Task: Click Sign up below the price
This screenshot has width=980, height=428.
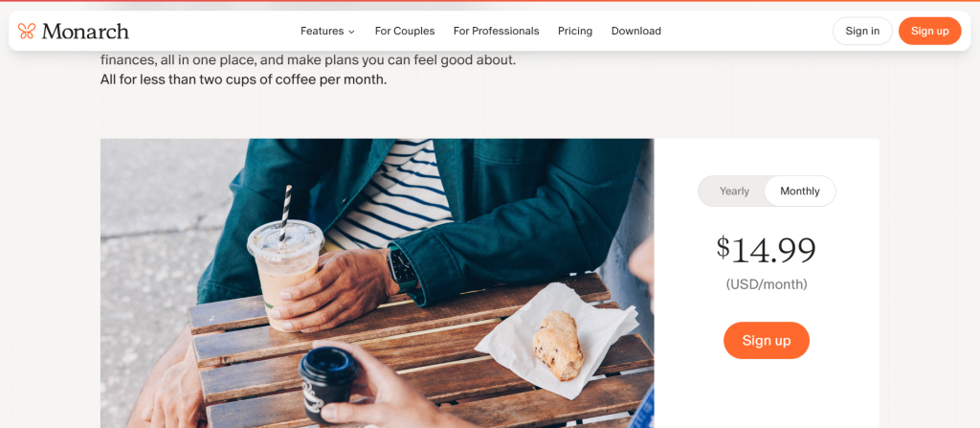Action: tap(767, 341)
